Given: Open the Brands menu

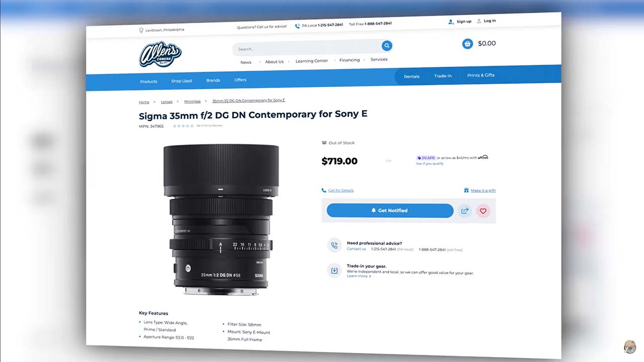Looking at the screenshot, I should click(213, 80).
